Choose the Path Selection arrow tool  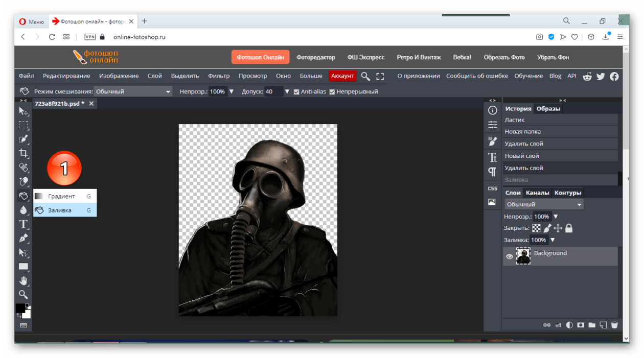pos(24,252)
